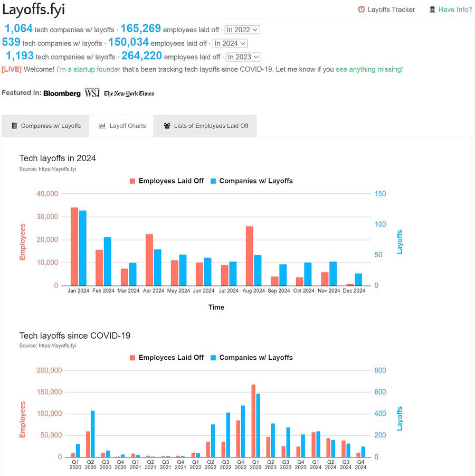Click the Time axis label
Image resolution: width=475 pixels, height=476 pixels.
216,307
